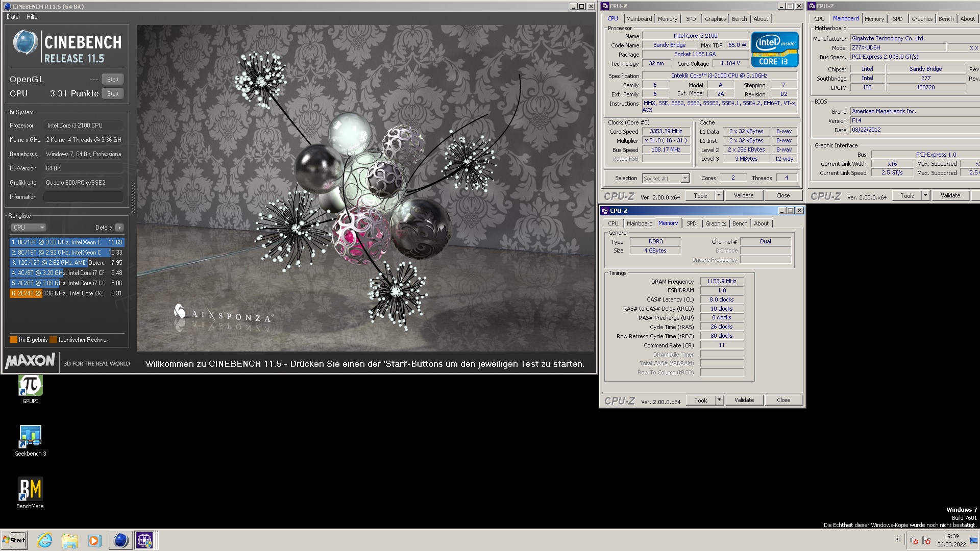The width and height of the screenshot is (980, 551).
Task: Open CPU tab in Memory window
Action: click(x=613, y=223)
